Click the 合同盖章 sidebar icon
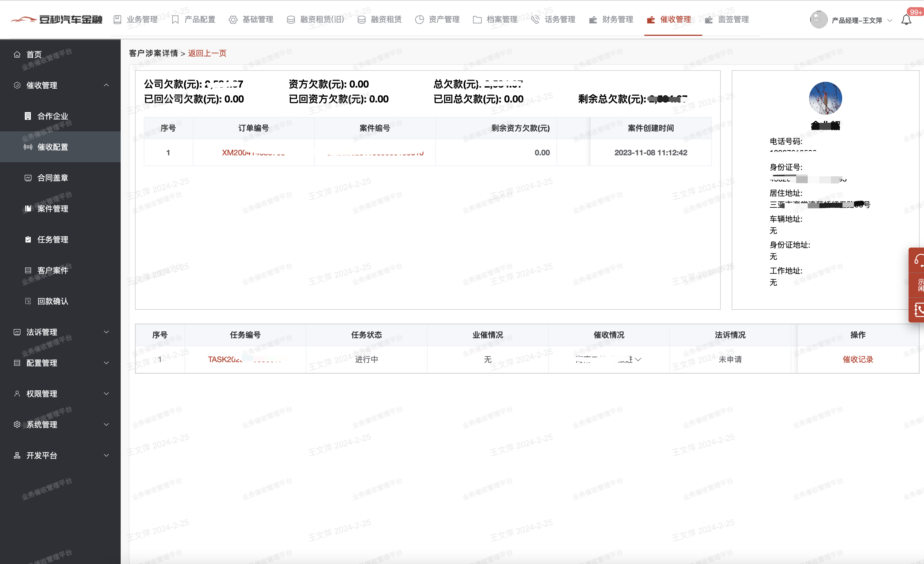924x564 pixels. pos(28,178)
